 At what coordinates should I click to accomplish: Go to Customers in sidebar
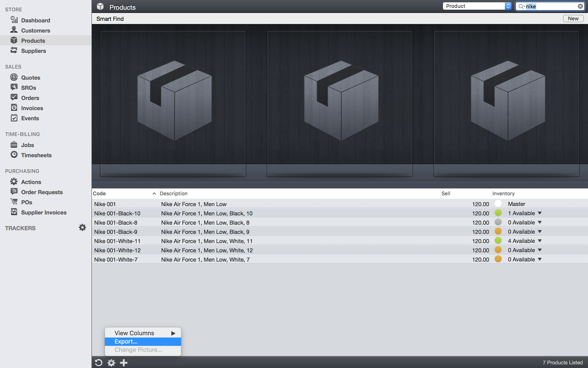(36, 30)
